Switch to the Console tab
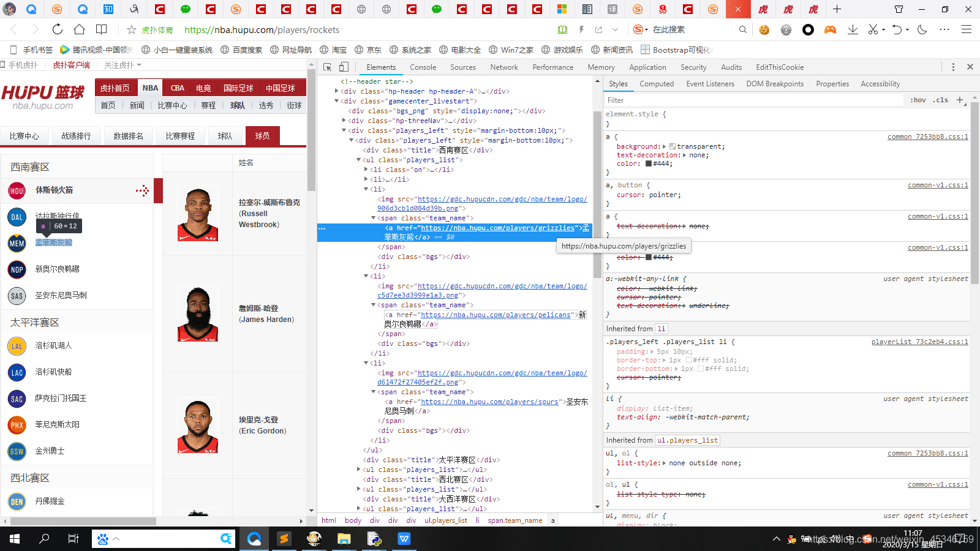The image size is (980, 551). click(423, 67)
